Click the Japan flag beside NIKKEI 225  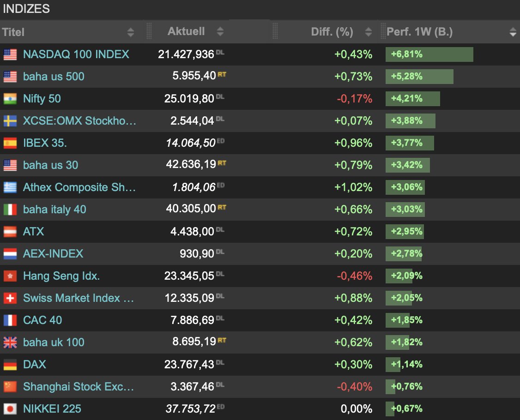coord(10,409)
